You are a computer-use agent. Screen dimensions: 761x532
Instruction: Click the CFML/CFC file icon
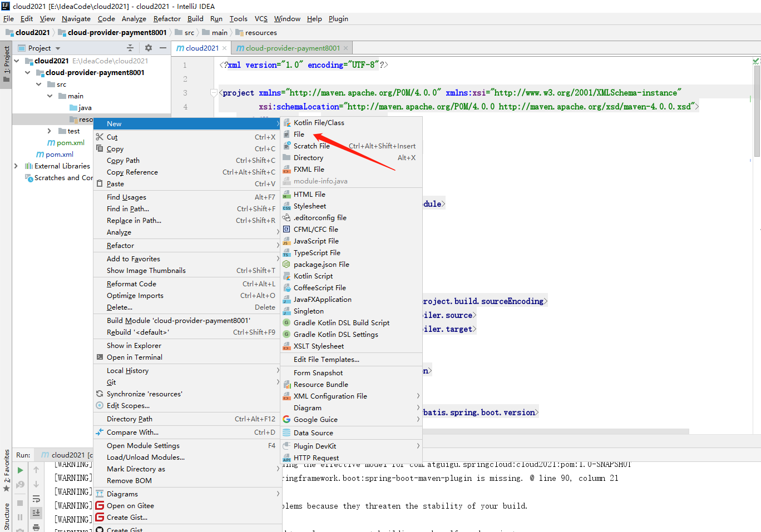point(286,229)
